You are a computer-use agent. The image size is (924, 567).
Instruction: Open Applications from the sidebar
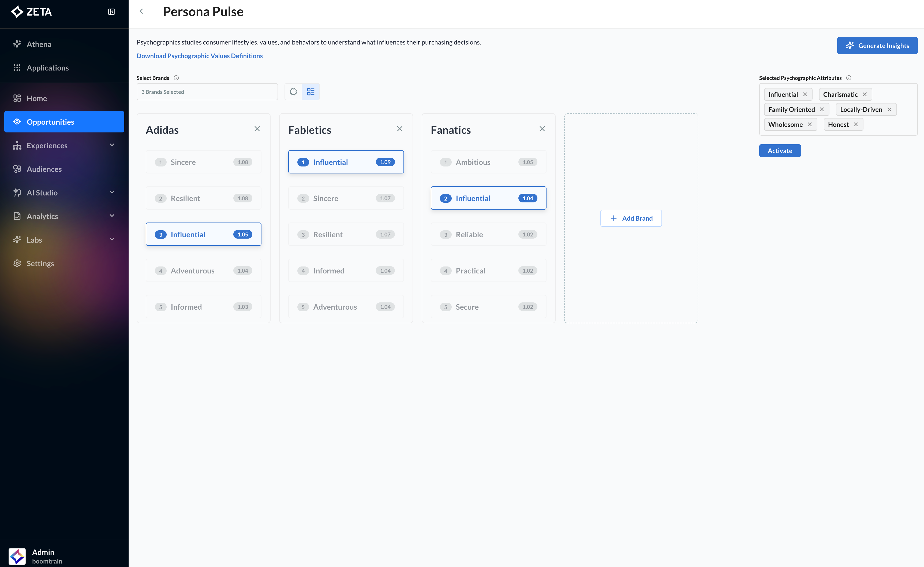tap(64, 68)
